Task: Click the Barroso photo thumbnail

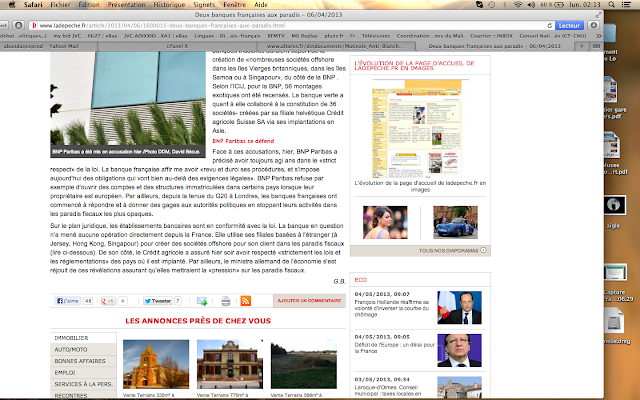Action: click(459, 351)
